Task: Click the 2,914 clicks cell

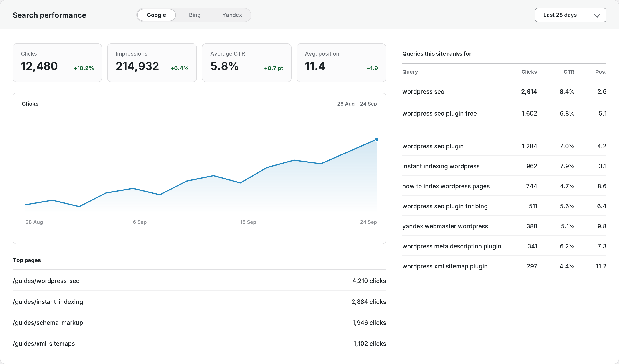Action: coord(529,91)
